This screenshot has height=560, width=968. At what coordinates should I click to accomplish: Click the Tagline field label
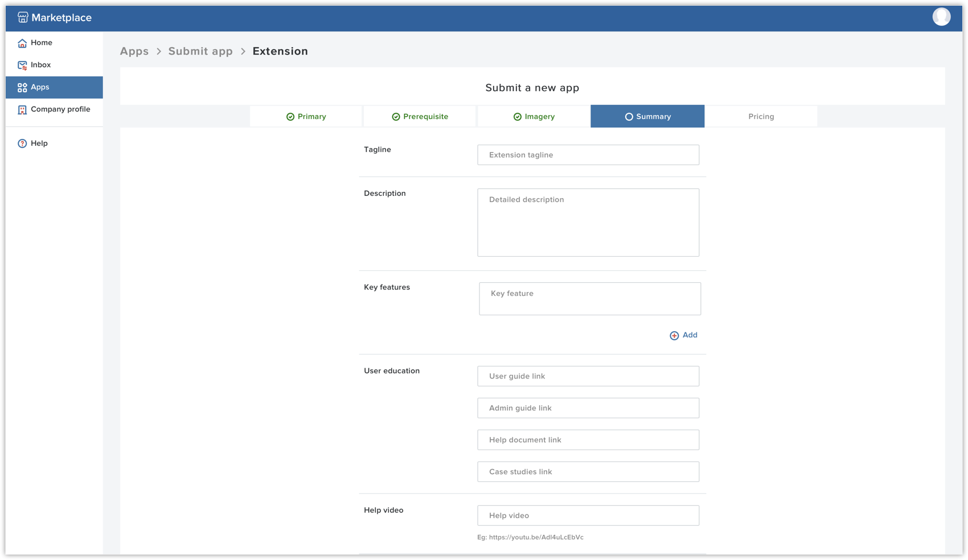[x=378, y=150]
